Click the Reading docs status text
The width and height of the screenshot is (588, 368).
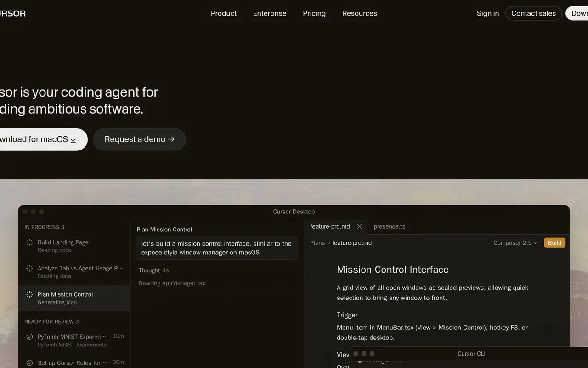click(x=54, y=250)
